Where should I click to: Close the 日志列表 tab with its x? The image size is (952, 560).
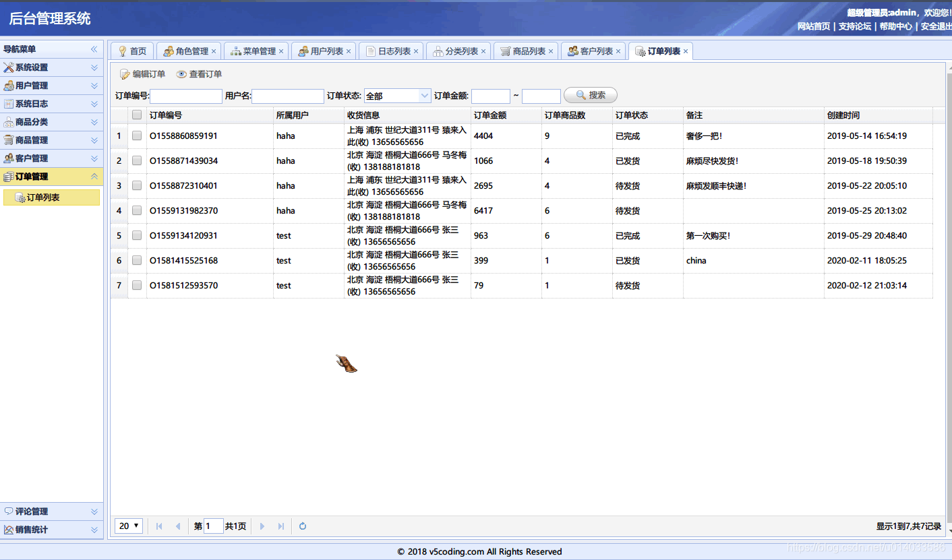[x=416, y=51]
